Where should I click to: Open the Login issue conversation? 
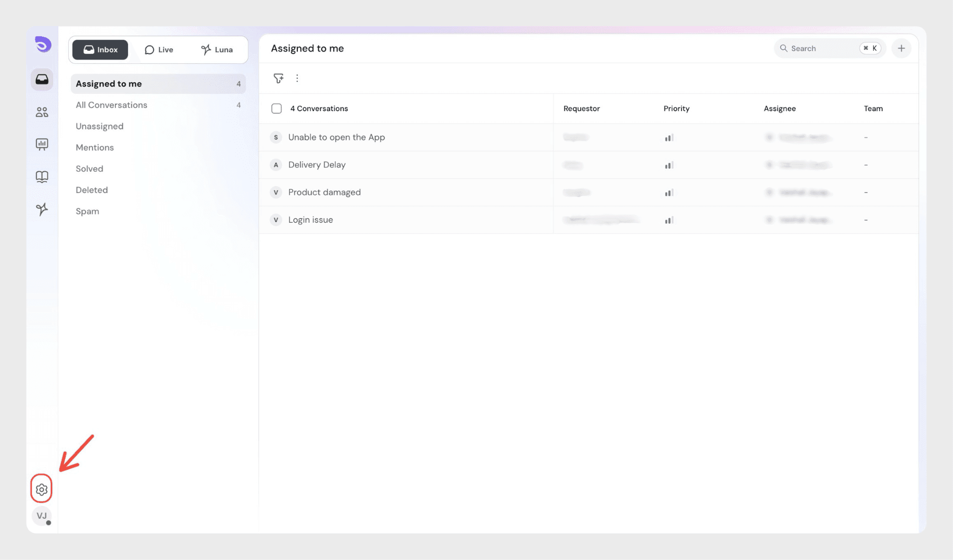click(310, 220)
